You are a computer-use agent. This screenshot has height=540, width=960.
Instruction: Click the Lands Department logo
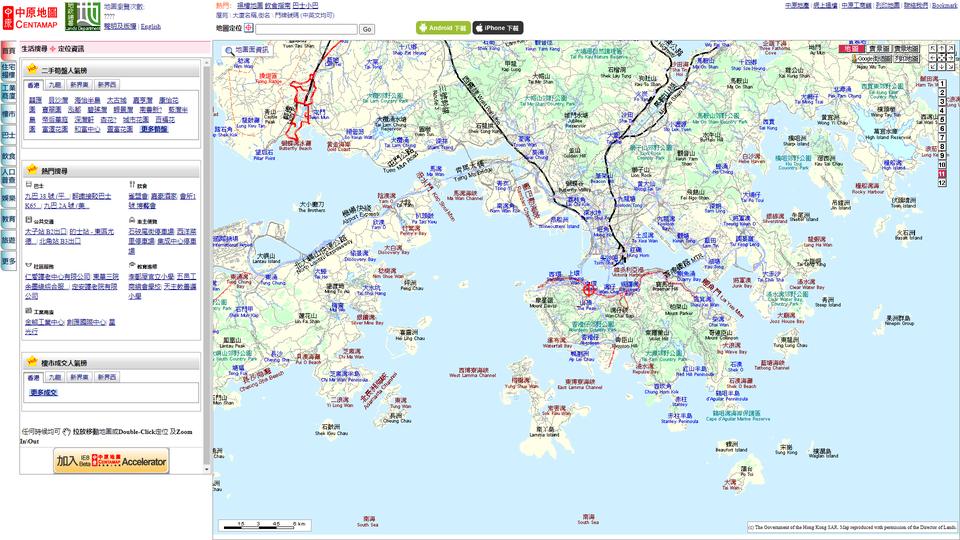click(x=83, y=17)
